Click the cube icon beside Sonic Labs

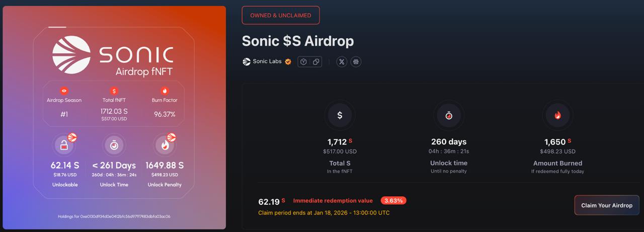point(303,62)
